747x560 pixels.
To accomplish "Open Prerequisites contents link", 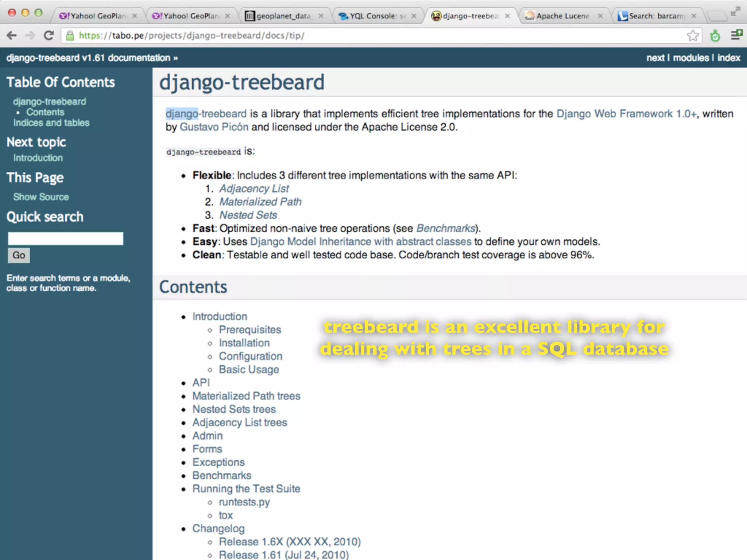I will 250,330.
